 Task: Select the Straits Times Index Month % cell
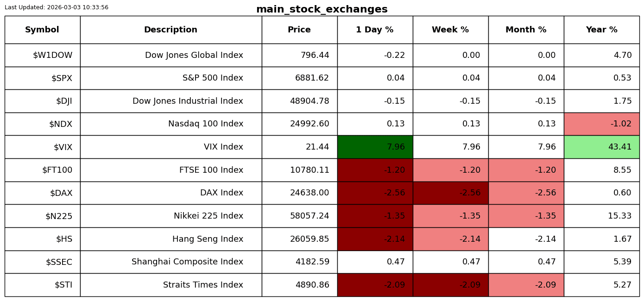[x=526, y=285]
